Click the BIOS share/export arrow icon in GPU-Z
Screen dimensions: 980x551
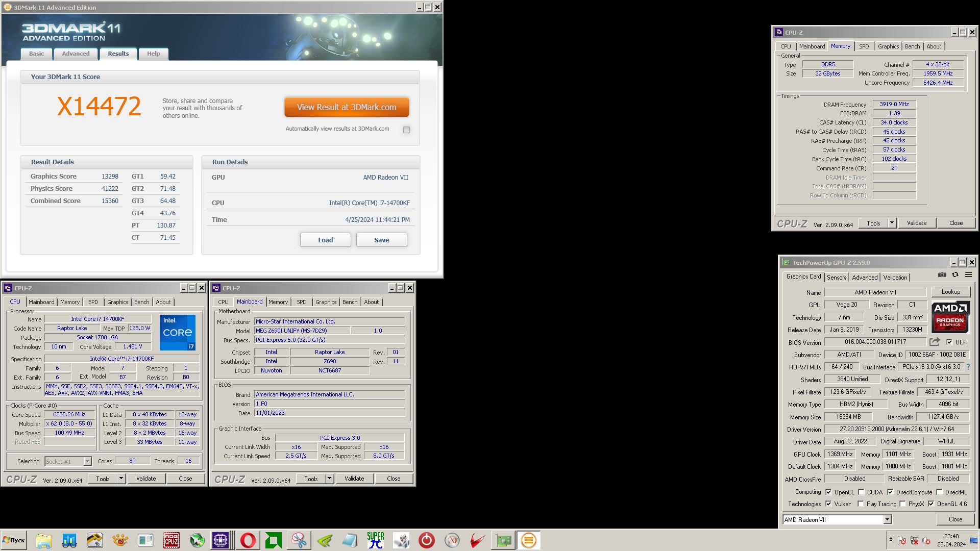click(x=935, y=342)
